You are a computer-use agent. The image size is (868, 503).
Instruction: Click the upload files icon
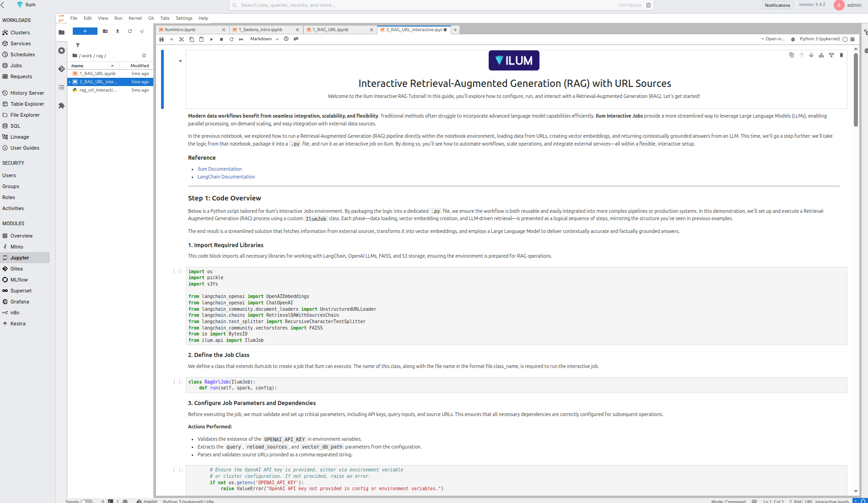(x=118, y=31)
